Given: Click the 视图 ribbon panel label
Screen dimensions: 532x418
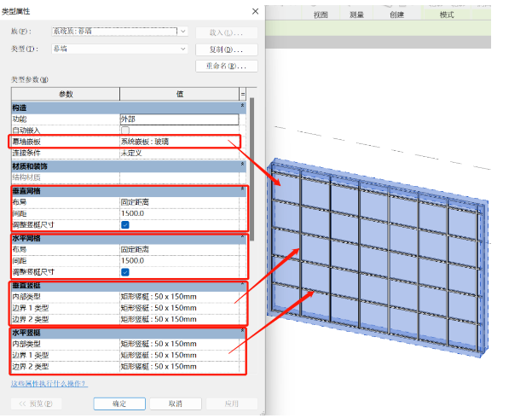Looking at the screenshot, I should pos(321,15).
